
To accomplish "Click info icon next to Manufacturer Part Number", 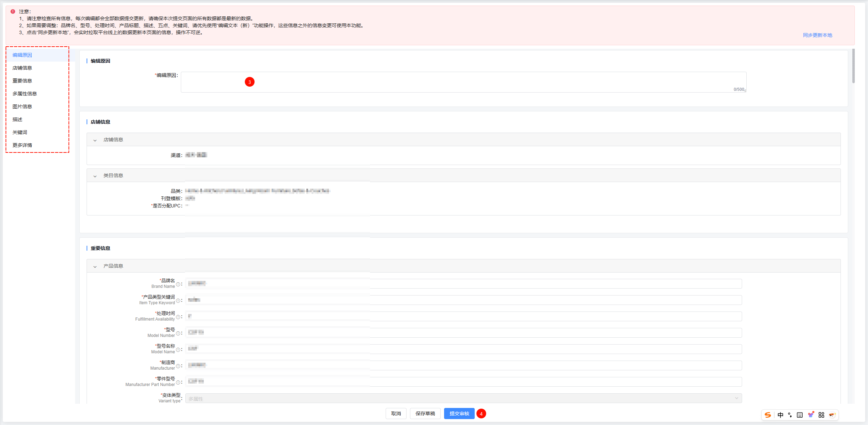I will click(178, 382).
